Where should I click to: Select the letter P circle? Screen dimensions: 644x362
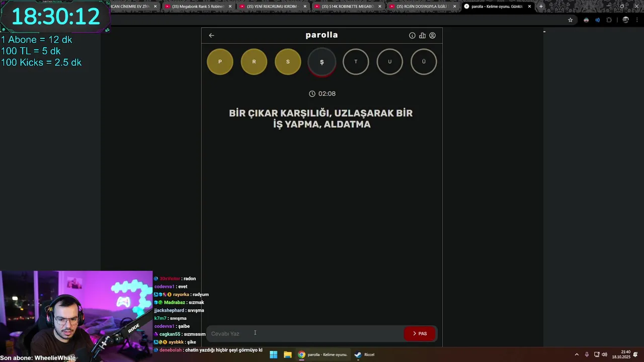click(220, 62)
